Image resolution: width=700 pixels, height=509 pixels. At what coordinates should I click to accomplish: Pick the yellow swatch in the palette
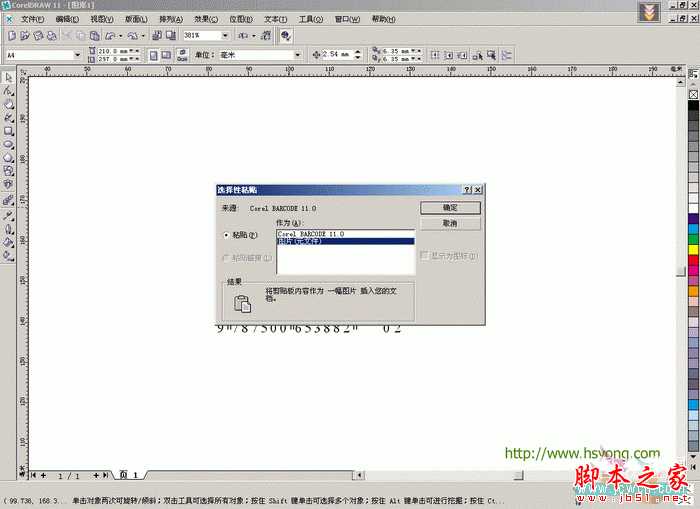pos(693,250)
